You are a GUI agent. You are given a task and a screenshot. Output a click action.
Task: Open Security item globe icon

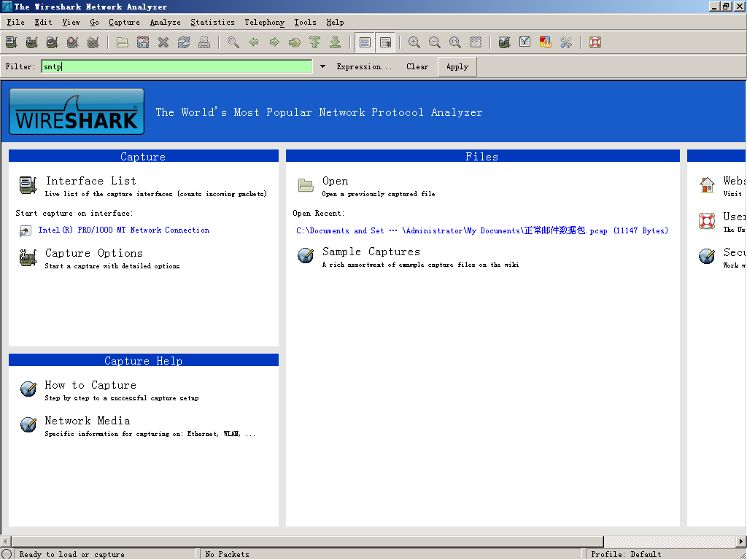tap(707, 256)
